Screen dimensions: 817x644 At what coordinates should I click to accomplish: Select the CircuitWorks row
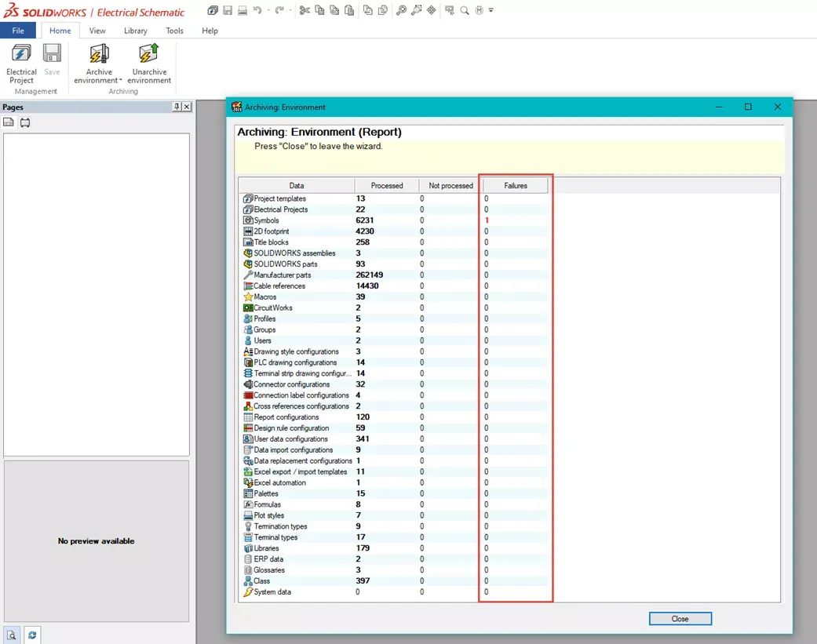pos(395,307)
